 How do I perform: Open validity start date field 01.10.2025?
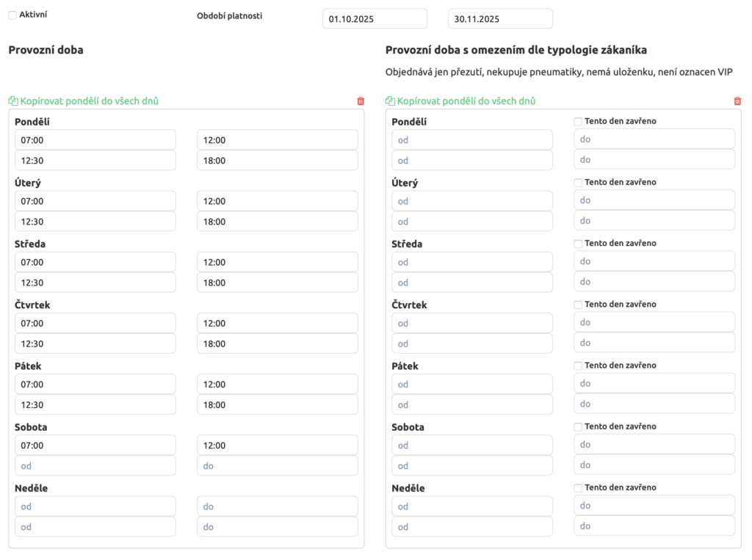pyautogui.click(x=375, y=19)
